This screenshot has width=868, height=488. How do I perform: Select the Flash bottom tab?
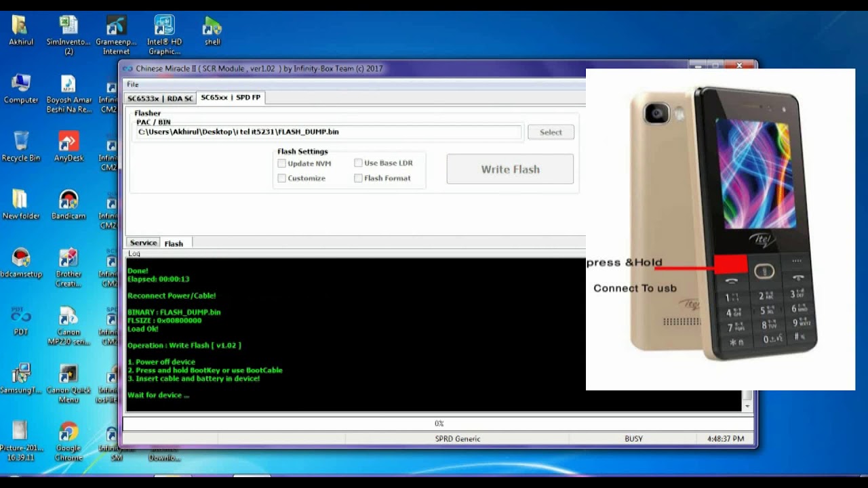pyautogui.click(x=174, y=243)
